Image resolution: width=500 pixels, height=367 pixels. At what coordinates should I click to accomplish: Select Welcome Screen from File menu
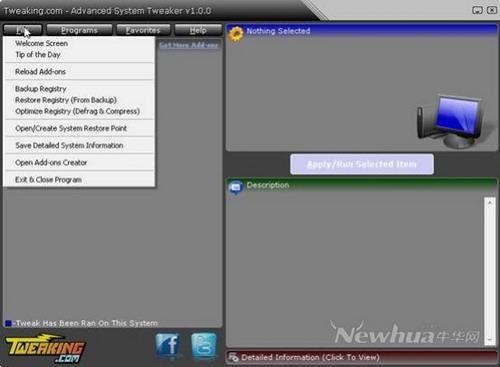tap(42, 43)
